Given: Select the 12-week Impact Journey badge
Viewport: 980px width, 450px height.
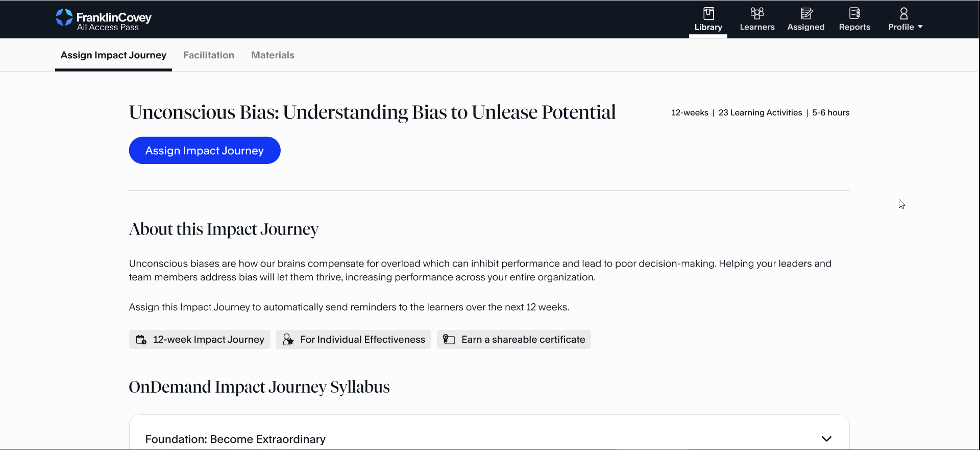Looking at the screenshot, I should coord(199,339).
